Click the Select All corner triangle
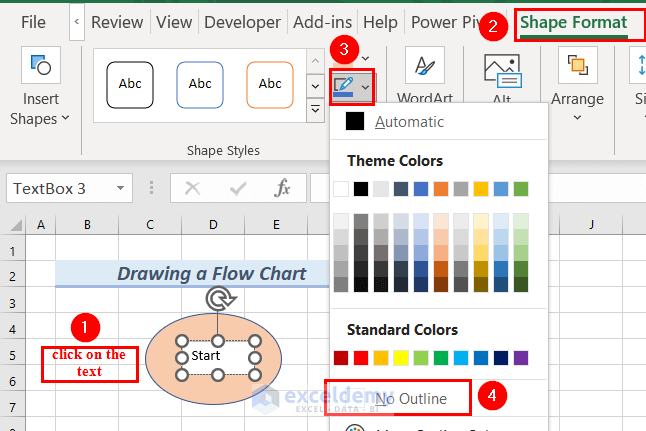The height and width of the screenshot is (431, 646). (16, 225)
